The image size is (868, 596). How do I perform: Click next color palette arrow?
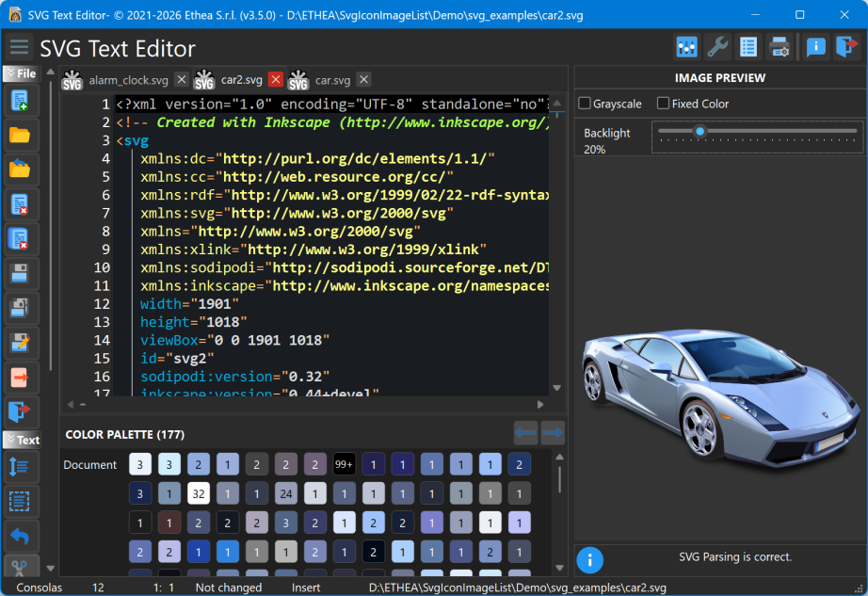pos(553,433)
